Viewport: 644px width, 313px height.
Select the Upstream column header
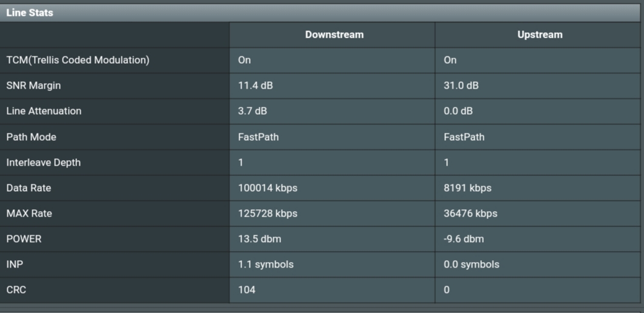click(540, 35)
